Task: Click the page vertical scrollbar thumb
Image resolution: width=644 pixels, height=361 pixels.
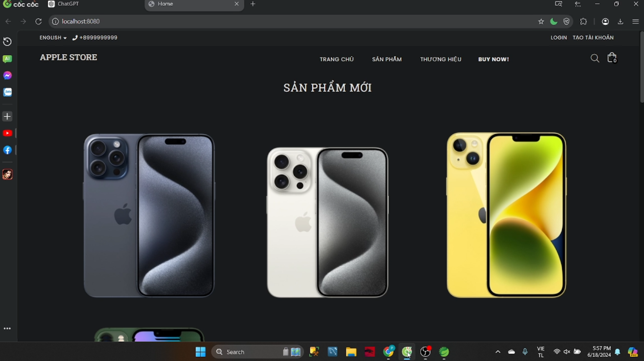Action: click(641, 67)
